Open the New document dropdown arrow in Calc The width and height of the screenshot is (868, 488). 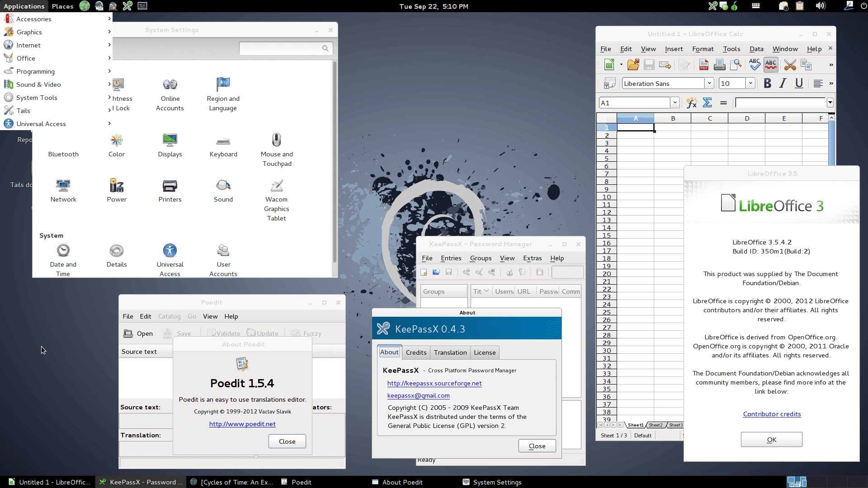tap(621, 65)
